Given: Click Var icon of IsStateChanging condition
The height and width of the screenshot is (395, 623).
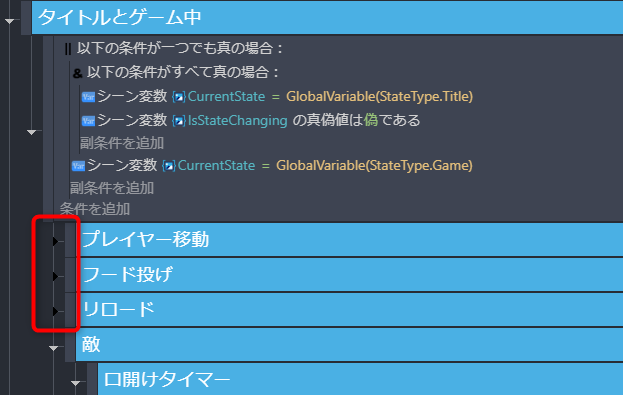Looking at the screenshot, I should pos(88,120).
